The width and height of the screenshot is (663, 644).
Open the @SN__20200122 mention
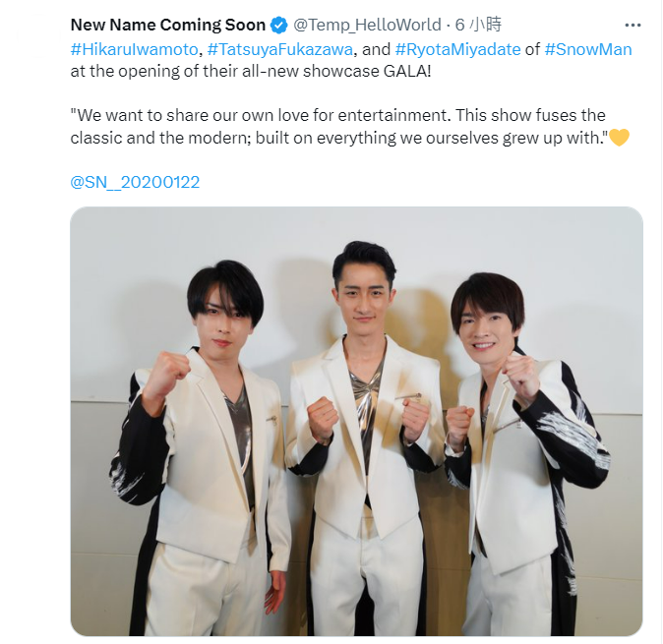pos(135,182)
